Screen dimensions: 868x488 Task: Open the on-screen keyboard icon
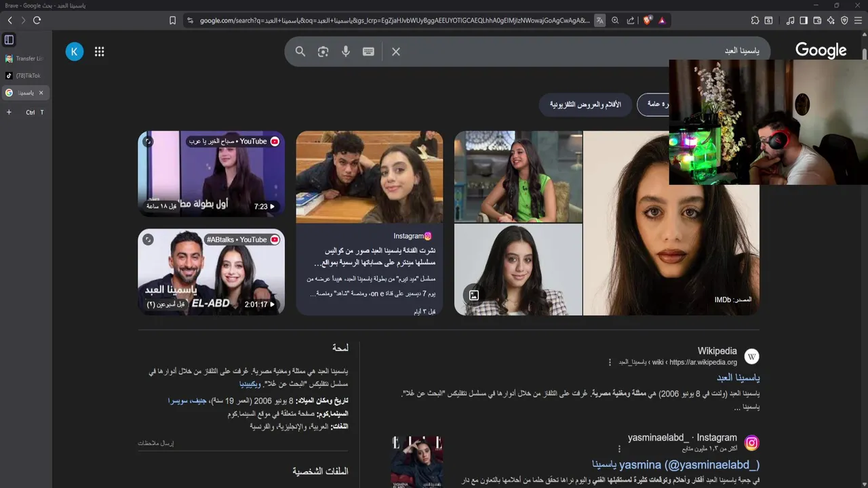(x=368, y=52)
